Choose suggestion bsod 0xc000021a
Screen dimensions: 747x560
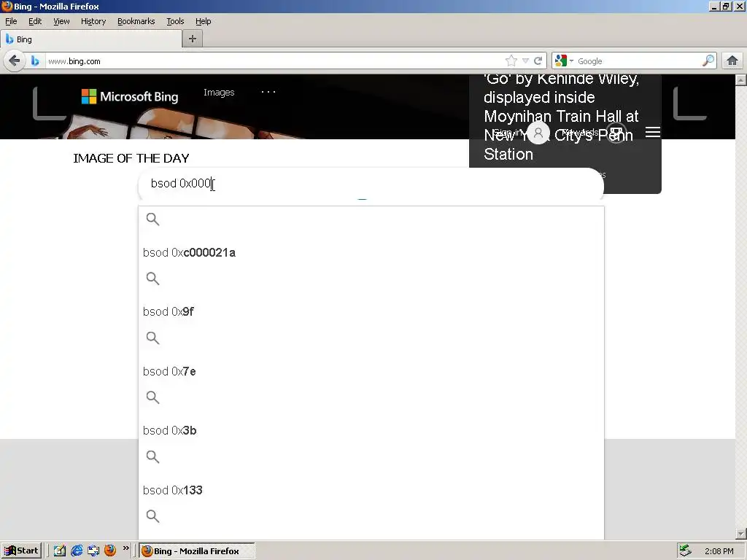189,253
